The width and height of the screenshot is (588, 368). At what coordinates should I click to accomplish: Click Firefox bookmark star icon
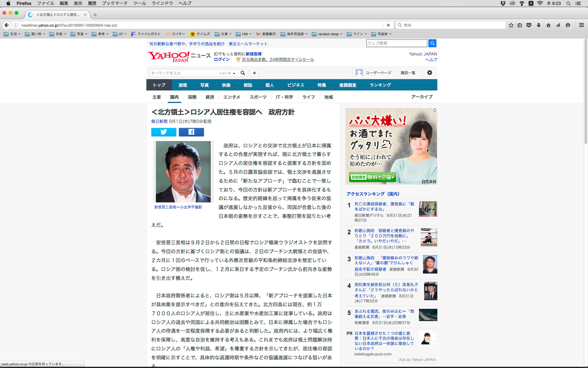(511, 25)
